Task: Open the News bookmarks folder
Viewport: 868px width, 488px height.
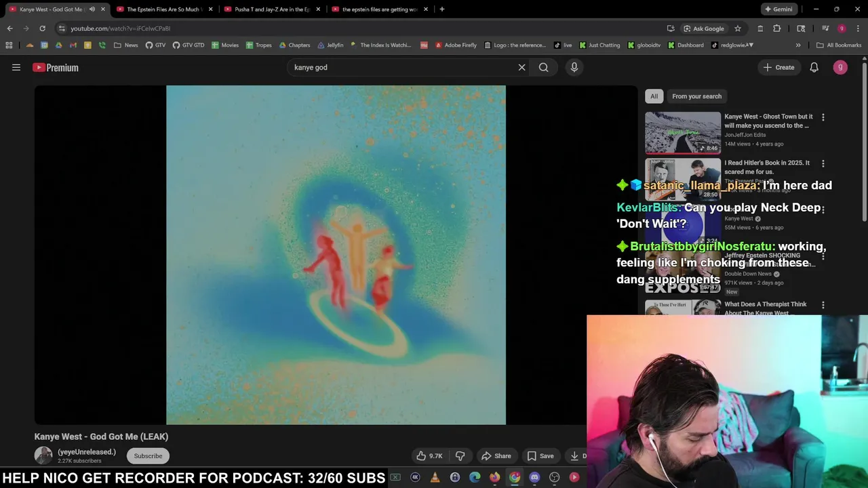Action: click(126, 45)
